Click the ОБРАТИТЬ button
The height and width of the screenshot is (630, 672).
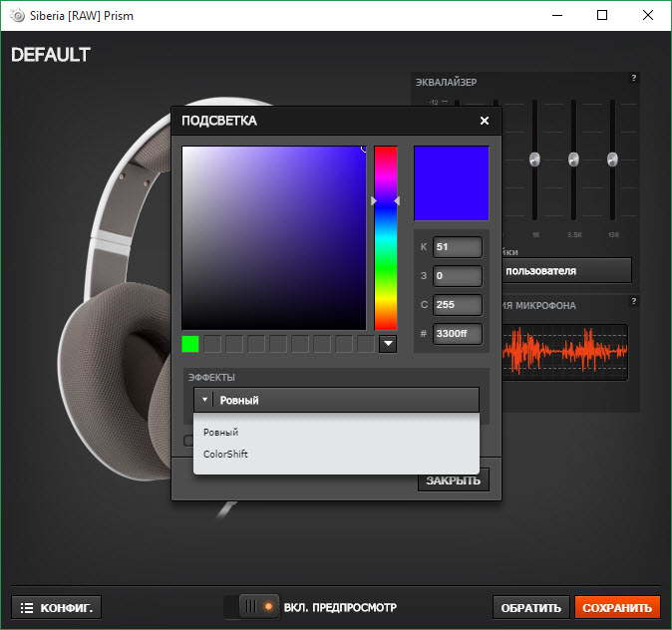click(x=531, y=608)
